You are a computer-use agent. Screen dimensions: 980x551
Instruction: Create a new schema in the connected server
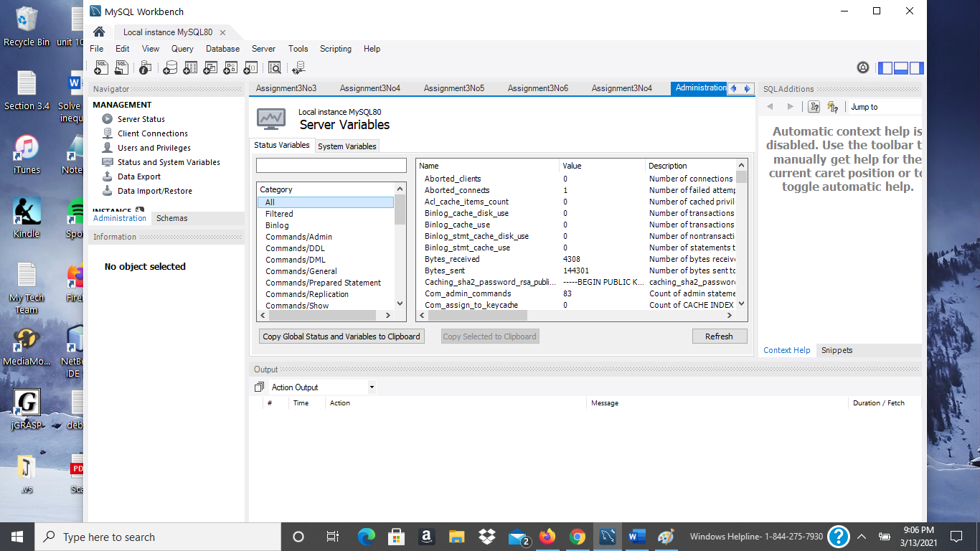[171, 67]
